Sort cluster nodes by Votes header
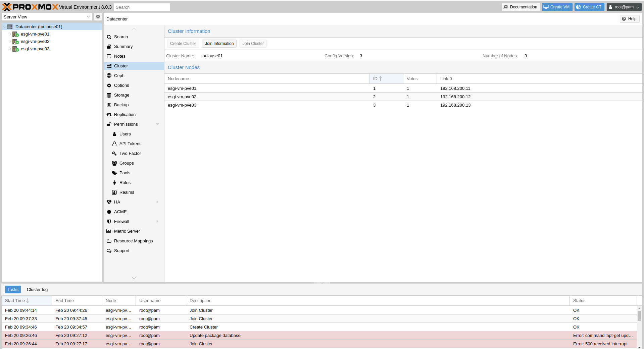 [420, 79]
